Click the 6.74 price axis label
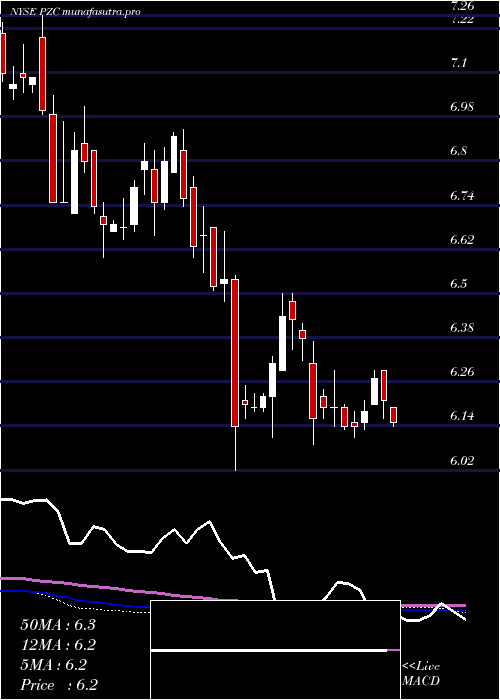The height and width of the screenshot is (700, 500). click(x=462, y=195)
